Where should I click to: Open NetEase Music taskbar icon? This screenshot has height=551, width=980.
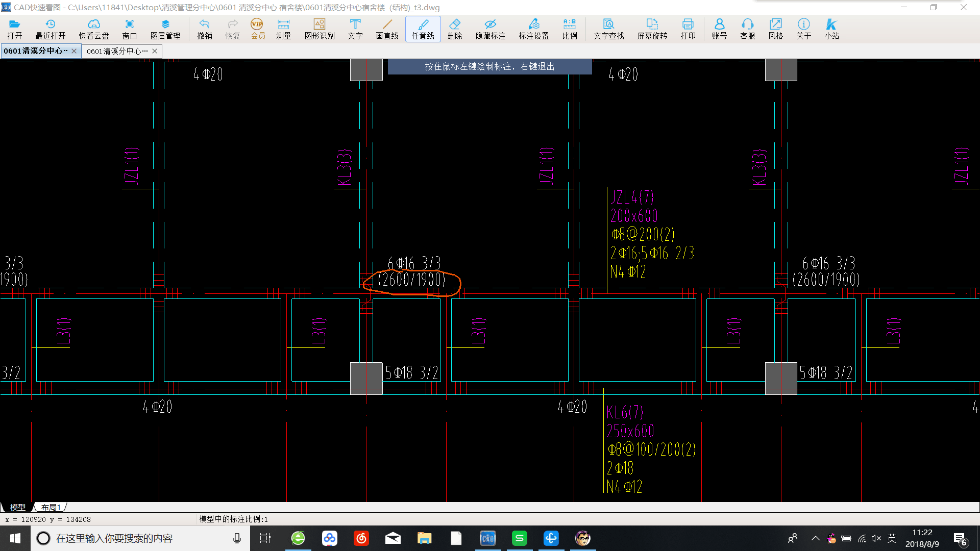click(361, 538)
